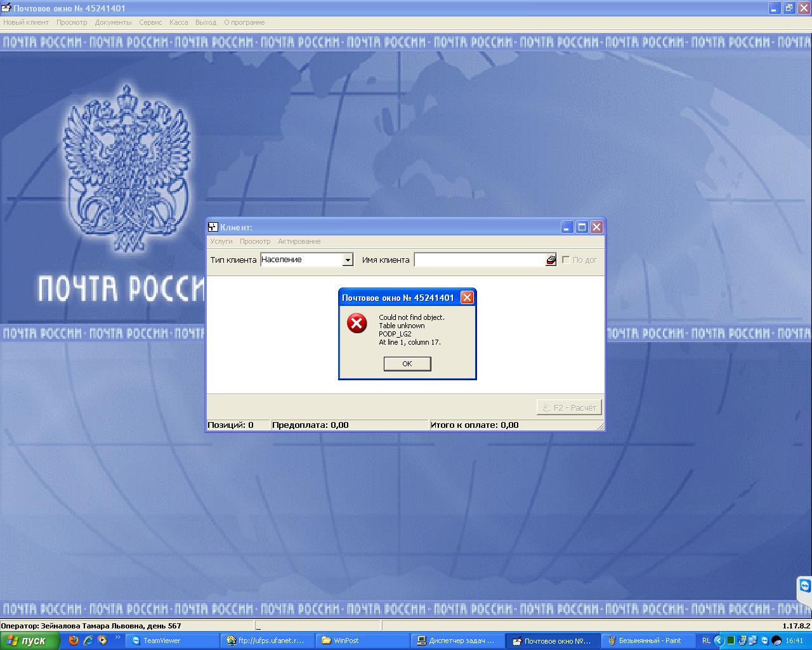This screenshot has height=650, width=812.
Task: Launch Firefox from Quick Launch
Action: pos(74,640)
